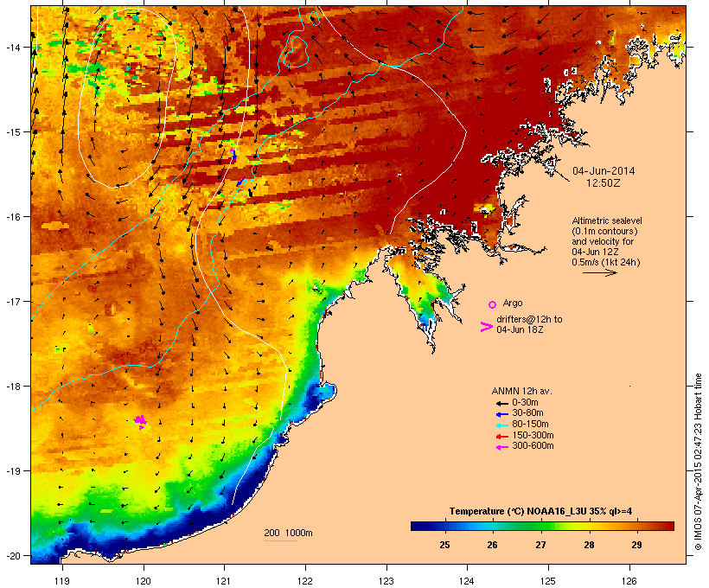Click the Argo label text
This screenshot has height=588, width=709.
[513, 303]
